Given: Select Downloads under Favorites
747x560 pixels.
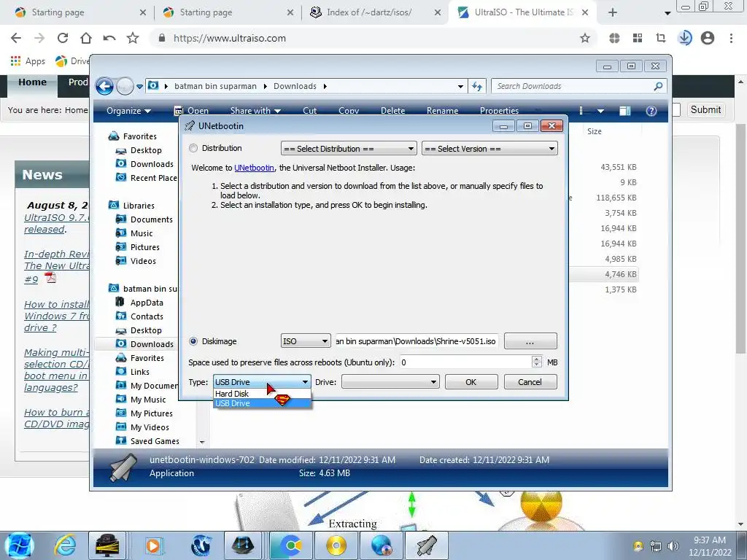Looking at the screenshot, I should click(152, 164).
